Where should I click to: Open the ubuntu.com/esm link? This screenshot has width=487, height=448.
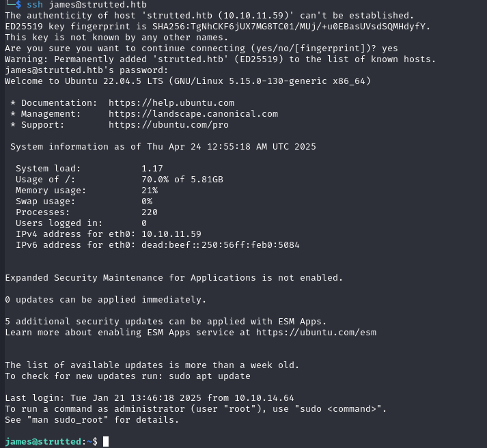point(316,333)
